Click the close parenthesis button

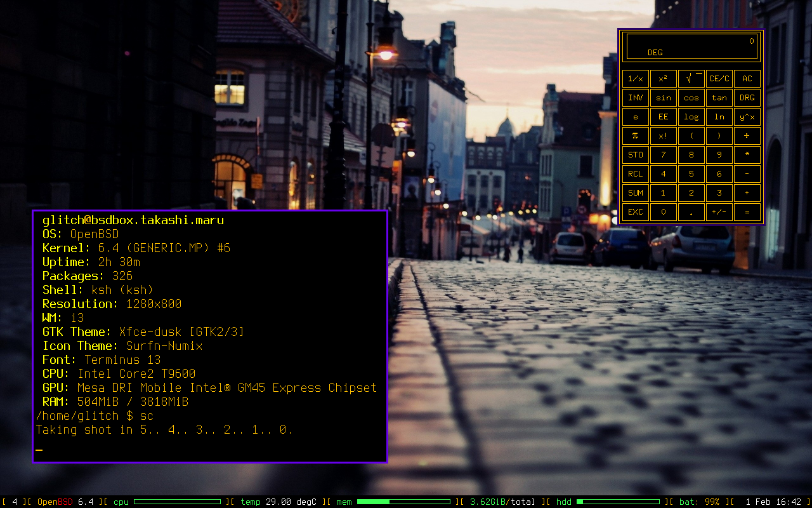click(x=719, y=136)
